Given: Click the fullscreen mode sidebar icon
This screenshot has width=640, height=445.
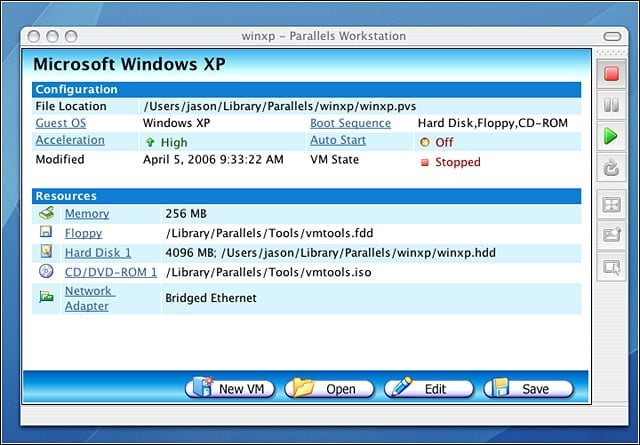Looking at the screenshot, I should click(x=611, y=205).
